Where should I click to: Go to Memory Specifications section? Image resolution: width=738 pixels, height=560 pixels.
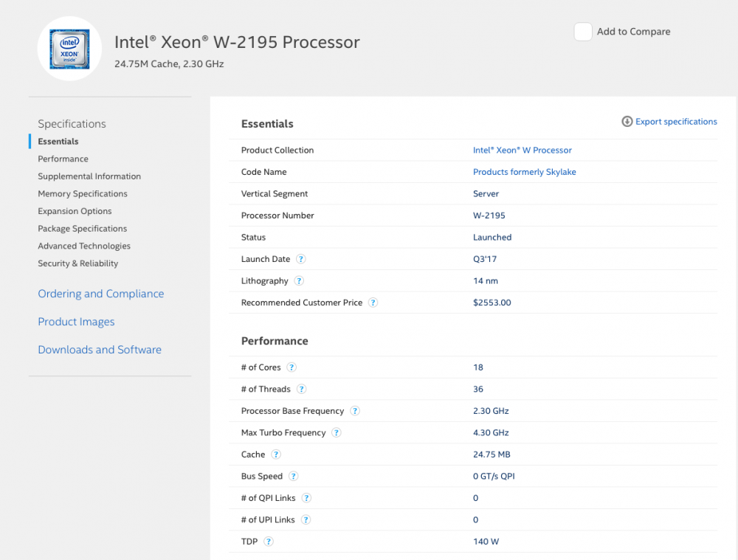(83, 193)
